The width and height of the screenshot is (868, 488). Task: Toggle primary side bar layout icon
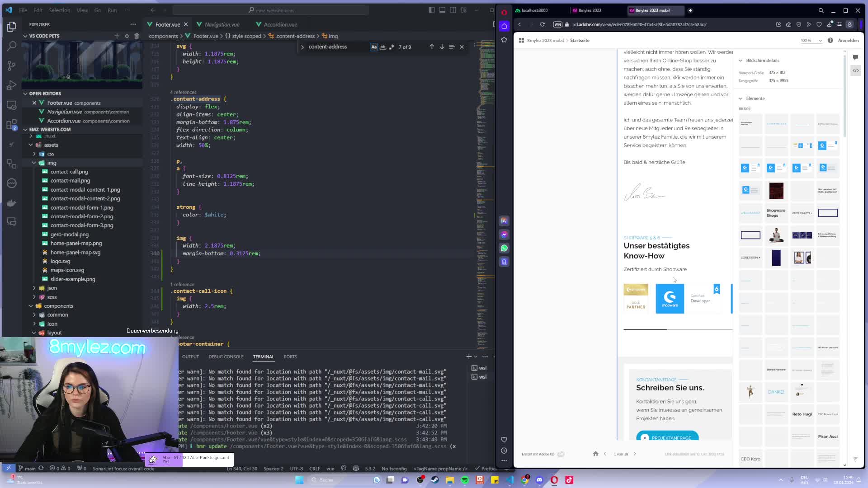coord(432,10)
